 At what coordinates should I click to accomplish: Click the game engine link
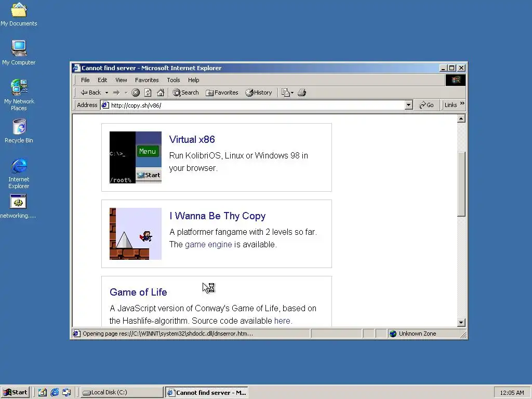[208, 245]
